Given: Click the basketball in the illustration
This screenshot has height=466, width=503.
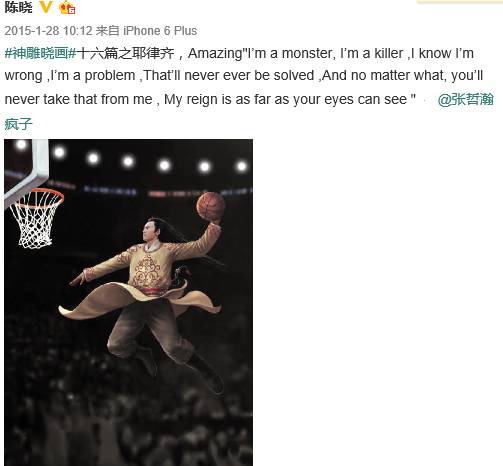Looking at the screenshot, I should coord(211,206).
